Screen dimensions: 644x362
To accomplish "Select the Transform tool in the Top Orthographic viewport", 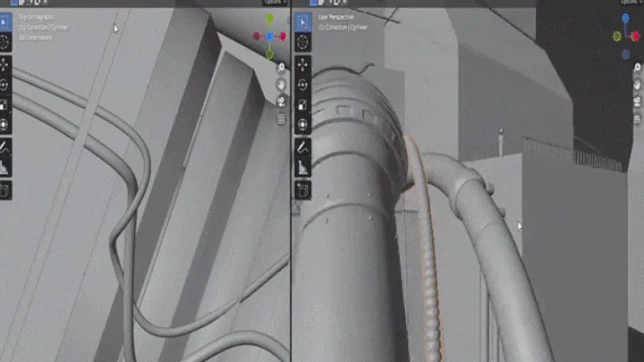I will [x=4, y=124].
